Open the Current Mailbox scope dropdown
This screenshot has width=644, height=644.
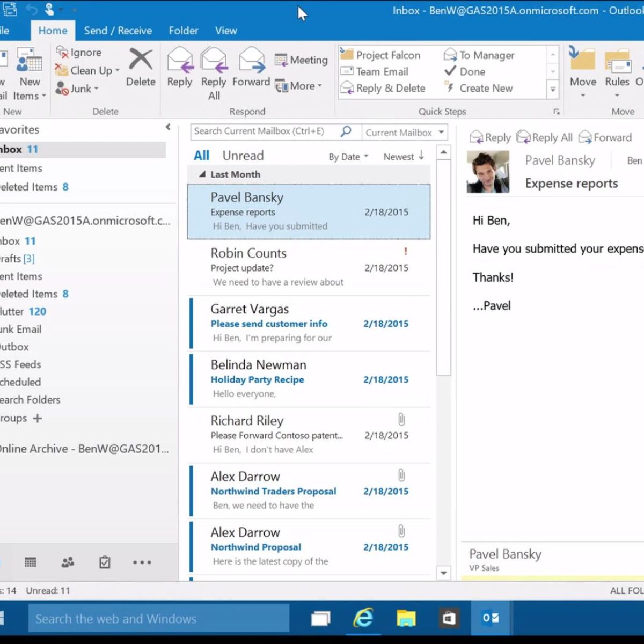pos(405,132)
